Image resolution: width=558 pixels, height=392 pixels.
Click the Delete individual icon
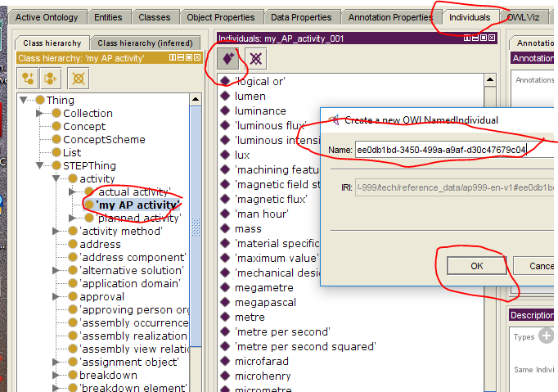tap(256, 57)
